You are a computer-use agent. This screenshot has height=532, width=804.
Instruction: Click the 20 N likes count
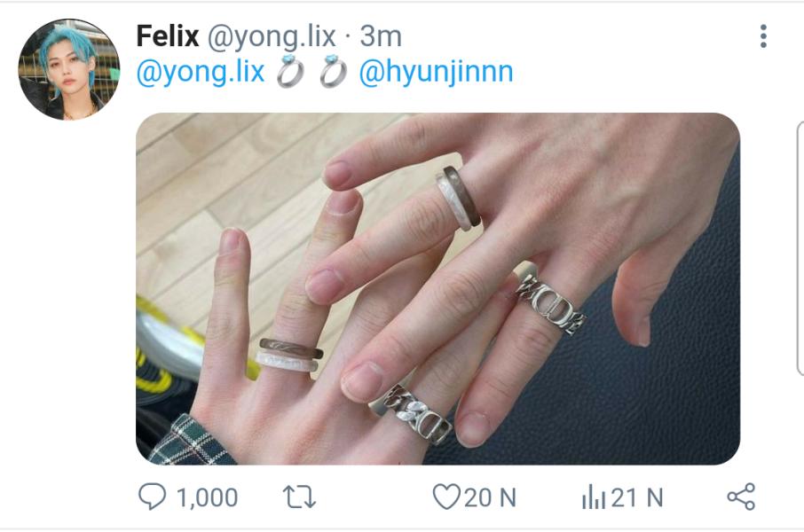[490, 497]
